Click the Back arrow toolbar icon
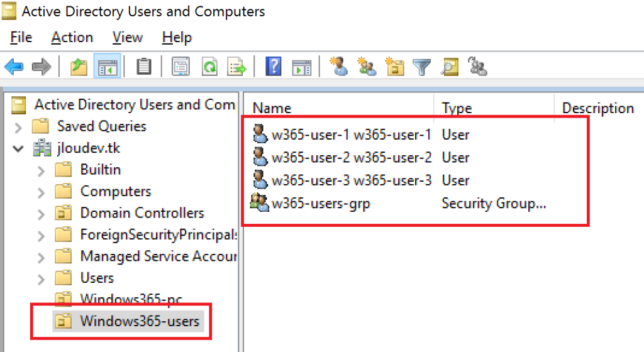The height and width of the screenshot is (352, 644). 14,66
